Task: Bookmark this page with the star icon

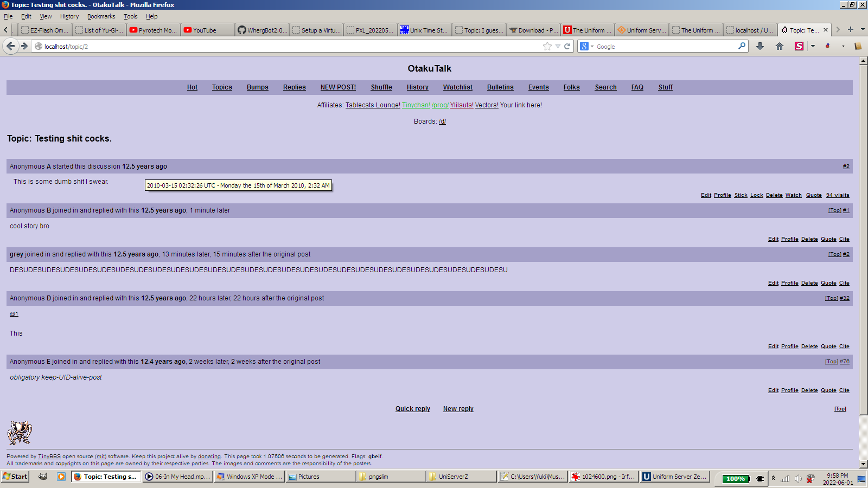Action: tap(547, 47)
